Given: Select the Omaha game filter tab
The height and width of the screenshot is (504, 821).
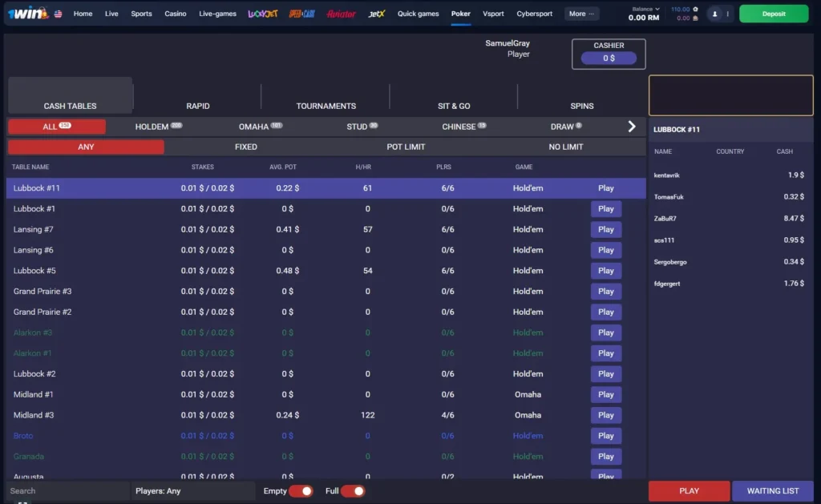Looking at the screenshot, I should [261, 127].
